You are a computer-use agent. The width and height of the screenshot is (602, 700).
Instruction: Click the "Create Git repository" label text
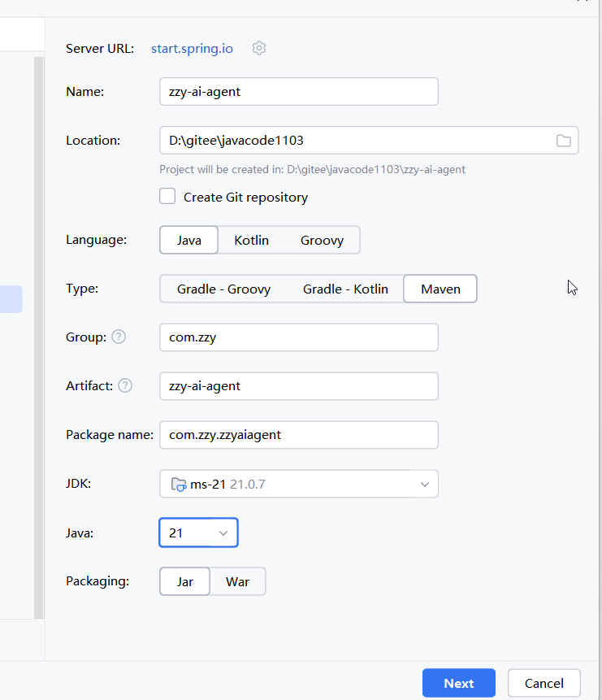(245, 197)
